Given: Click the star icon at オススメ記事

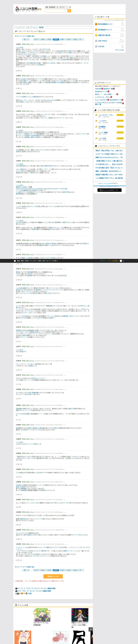Looking at the screenshot, I should click(x=16, y=605).
